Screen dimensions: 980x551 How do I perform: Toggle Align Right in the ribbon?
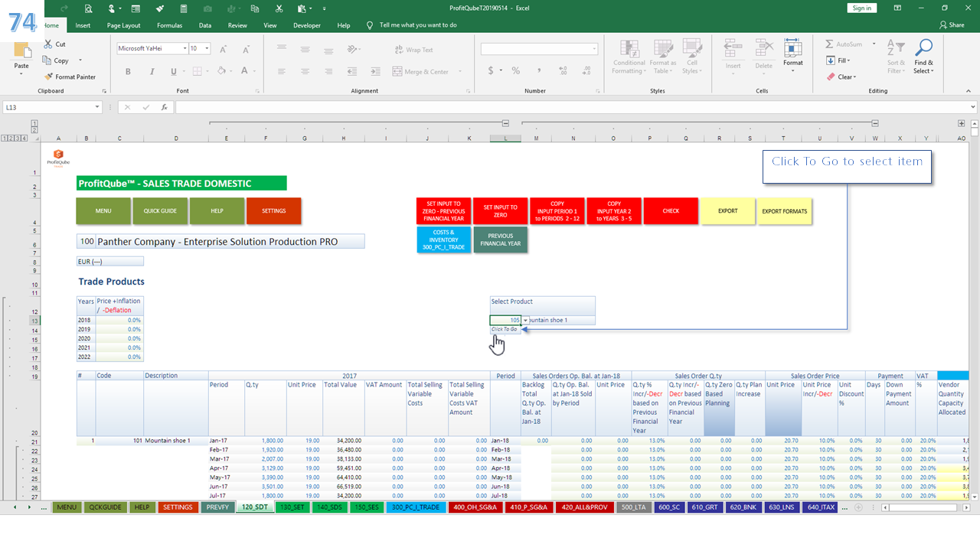327,71
